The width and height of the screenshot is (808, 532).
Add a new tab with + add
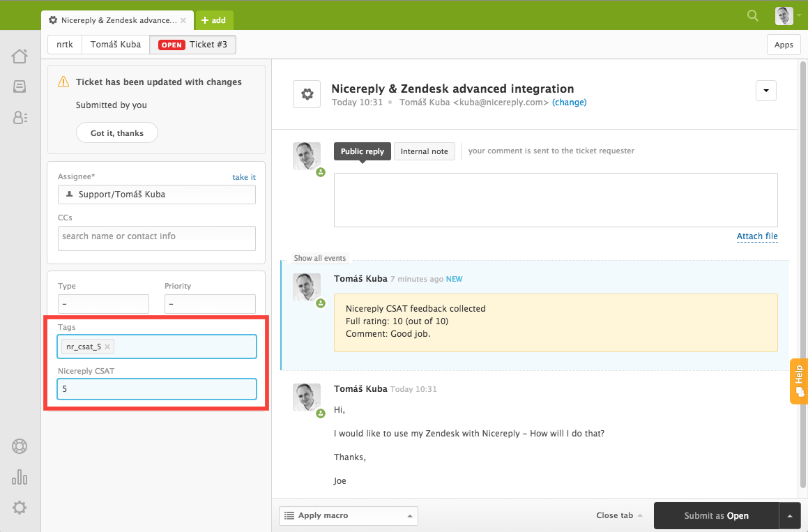[x=214, y=20]
